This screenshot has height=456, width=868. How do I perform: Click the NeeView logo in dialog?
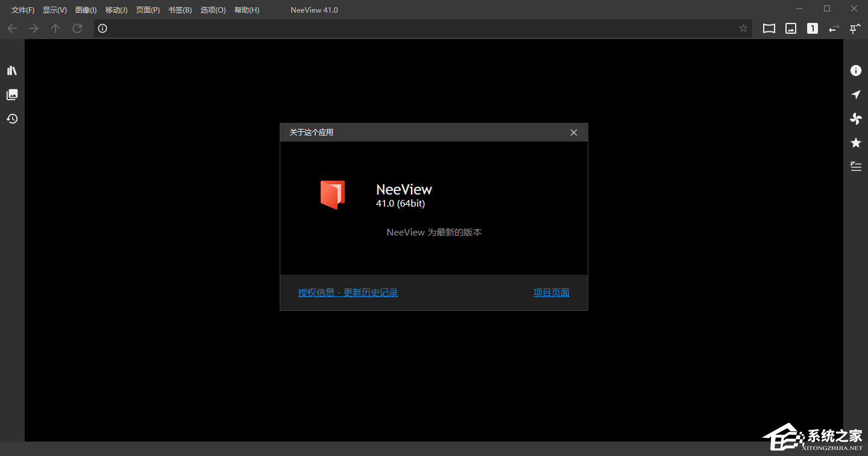pos(333,195)
